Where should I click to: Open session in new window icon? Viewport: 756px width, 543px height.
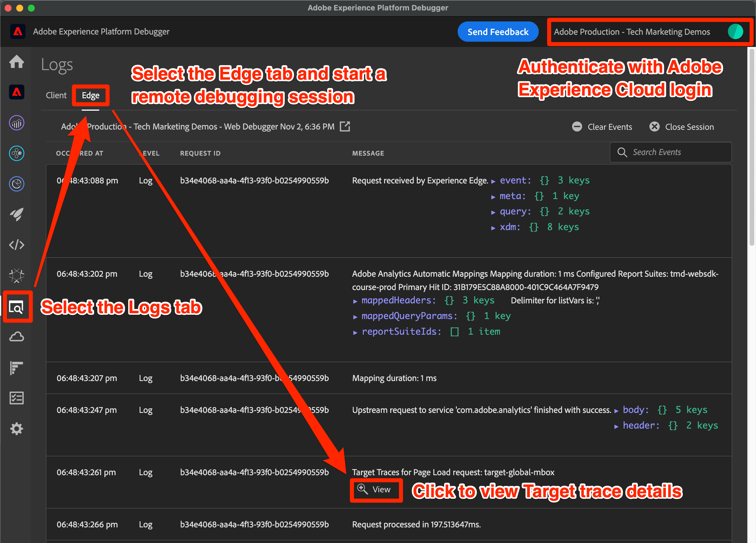pos(345,126)
